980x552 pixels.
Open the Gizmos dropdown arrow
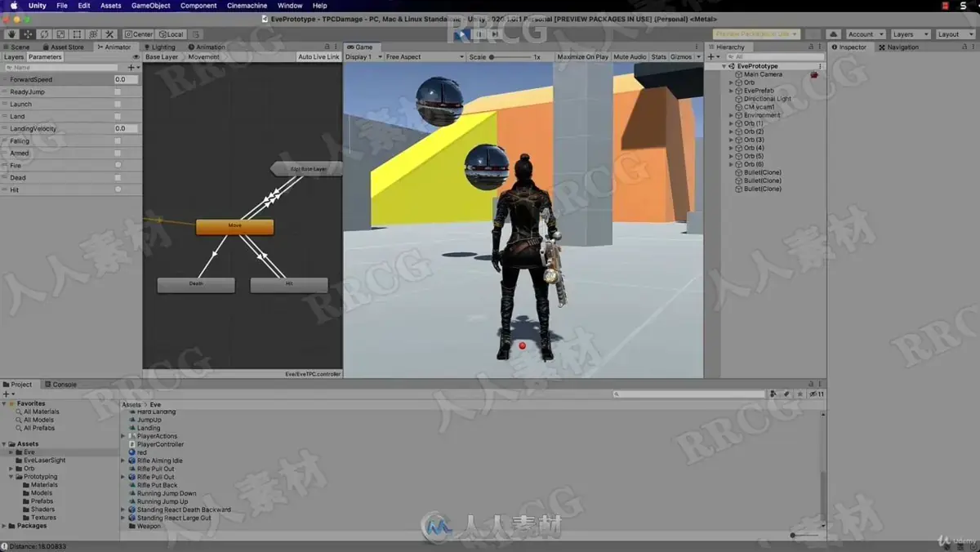(x=698, y=57)
